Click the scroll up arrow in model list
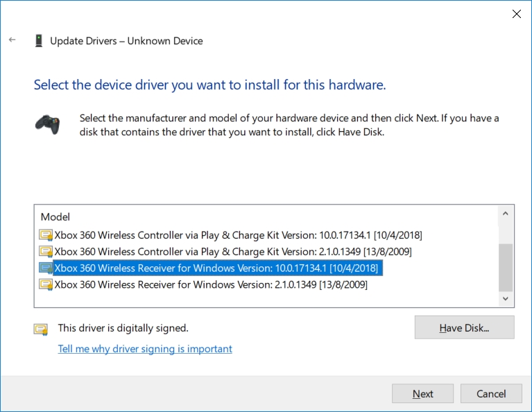This screenshot has width=532, height=412. point(506,214)
